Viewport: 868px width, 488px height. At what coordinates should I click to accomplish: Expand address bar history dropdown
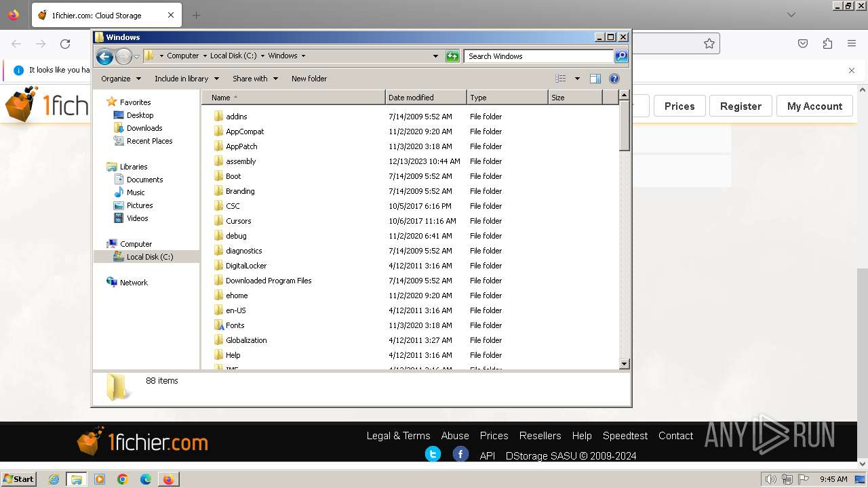pos(435,56)
